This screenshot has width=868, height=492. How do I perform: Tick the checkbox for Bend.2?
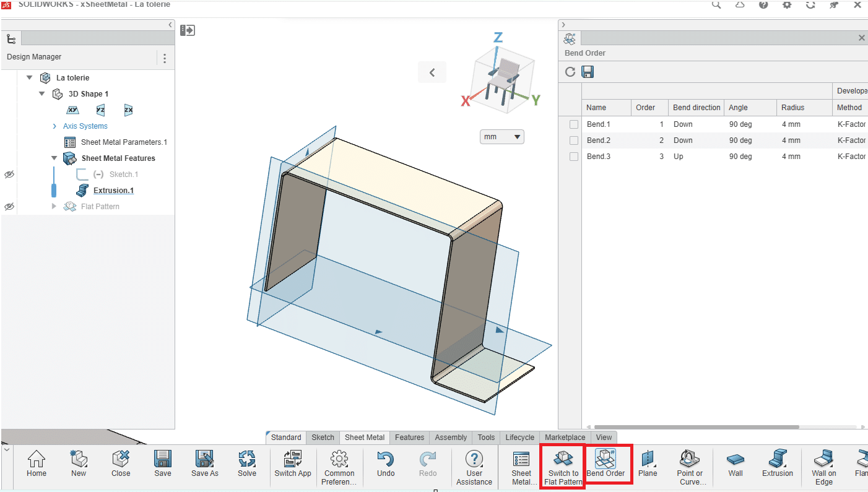[x=574, y=140]
